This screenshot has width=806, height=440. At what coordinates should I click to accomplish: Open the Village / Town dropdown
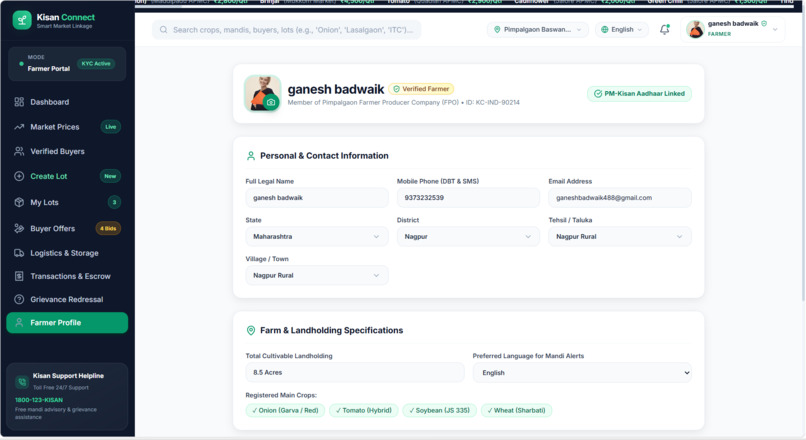click(317, 276)
